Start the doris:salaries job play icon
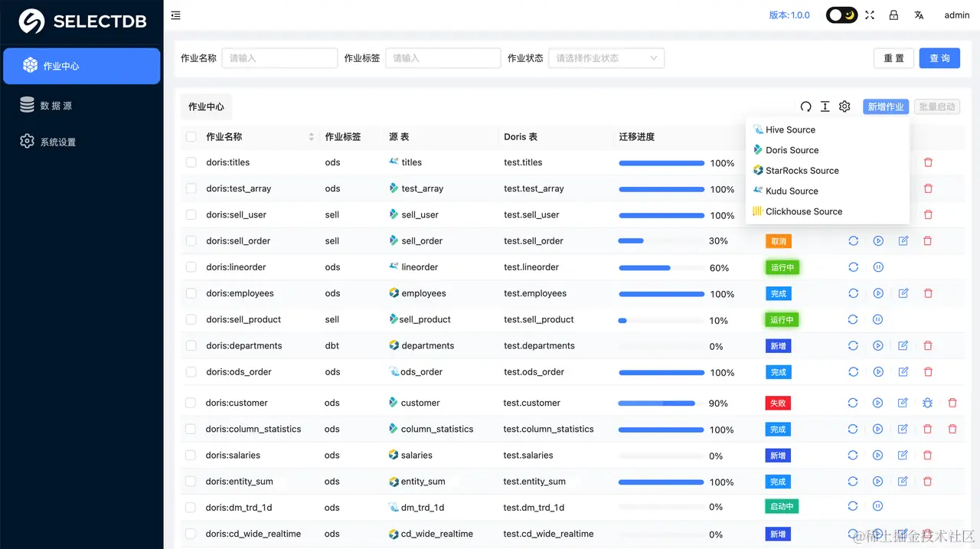This screenshot has height=549, width=980. coord(878,456)
